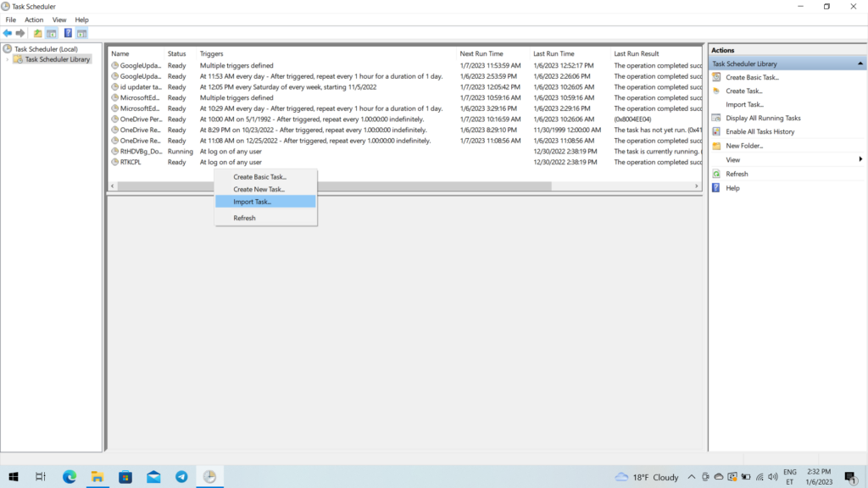
Task: Click the green Refresh icon in Actions pane
Action: click(x=717, y=174)
